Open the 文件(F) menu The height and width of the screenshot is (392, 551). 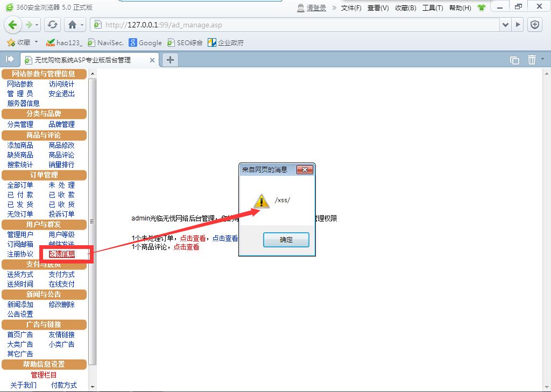(x=351, y=8)
